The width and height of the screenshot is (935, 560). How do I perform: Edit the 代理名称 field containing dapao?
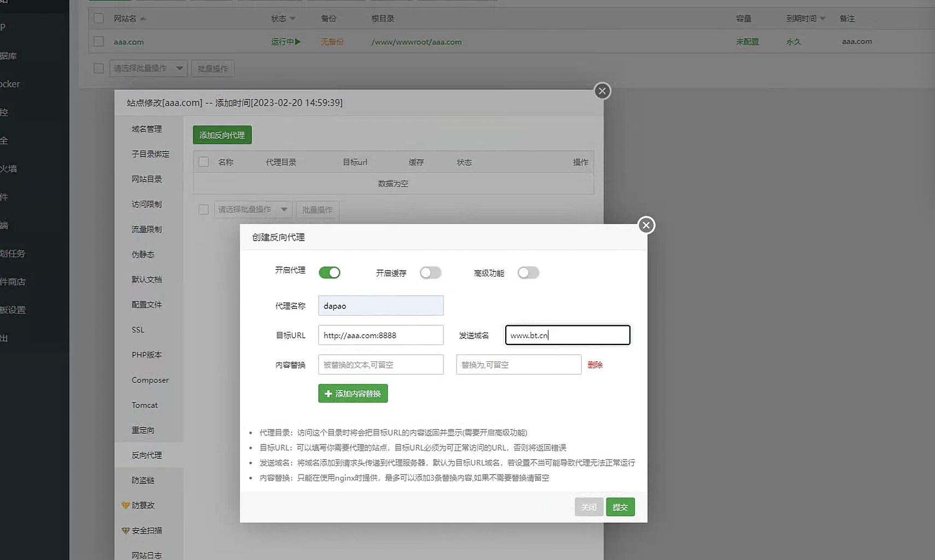click(381, 306)
